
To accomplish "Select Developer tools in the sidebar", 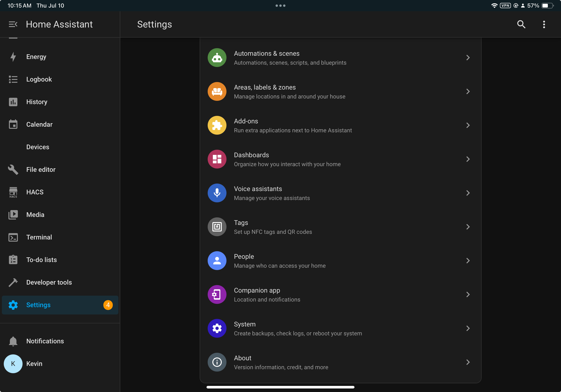I will (x=49, y=282).
